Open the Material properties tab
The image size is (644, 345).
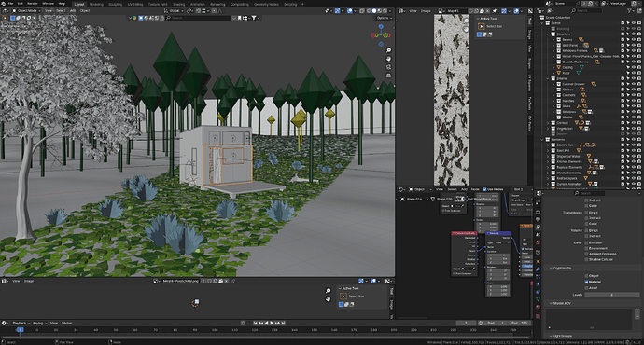(x=538, y=308)
